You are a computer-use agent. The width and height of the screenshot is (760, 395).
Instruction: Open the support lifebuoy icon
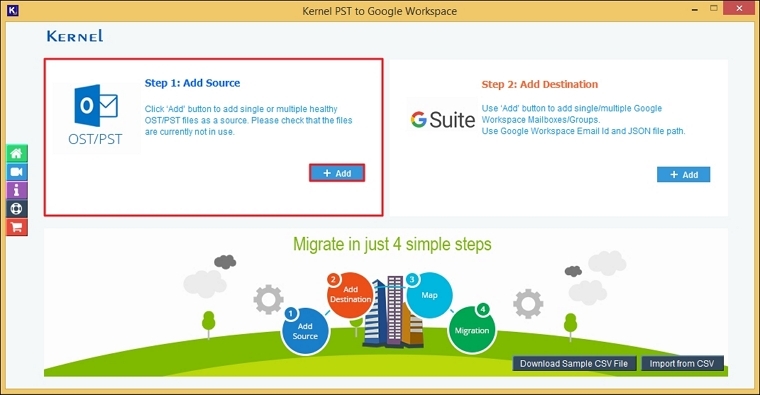pos(16,209)
